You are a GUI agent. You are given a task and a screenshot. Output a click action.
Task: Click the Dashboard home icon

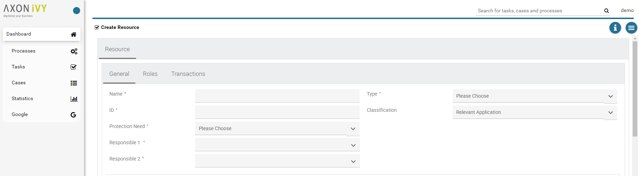point(73,34)
